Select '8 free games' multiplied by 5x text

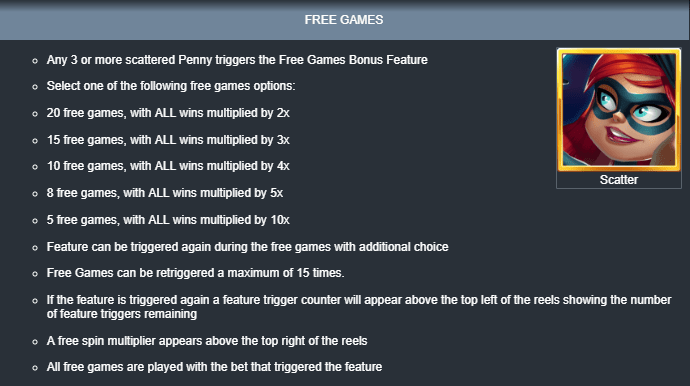click(x=165, y=193)
